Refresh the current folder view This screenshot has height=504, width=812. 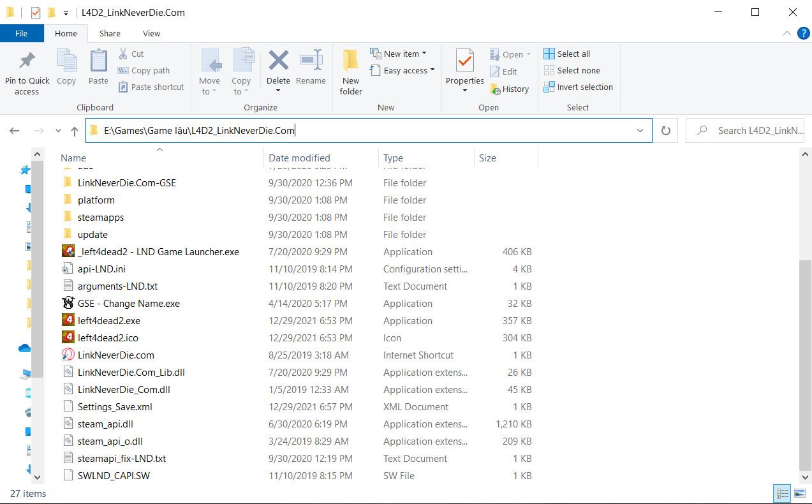coord(665,131)
